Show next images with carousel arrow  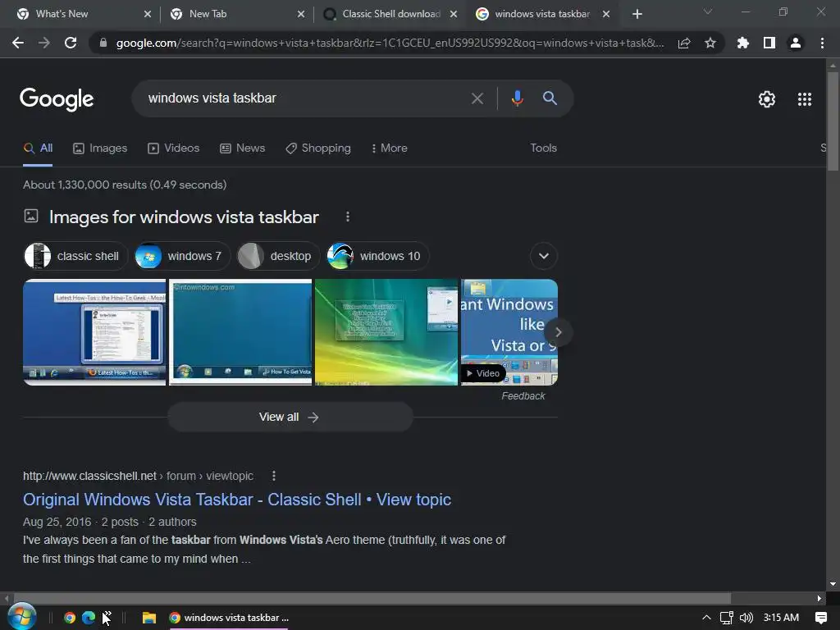(x=558, y=332)
